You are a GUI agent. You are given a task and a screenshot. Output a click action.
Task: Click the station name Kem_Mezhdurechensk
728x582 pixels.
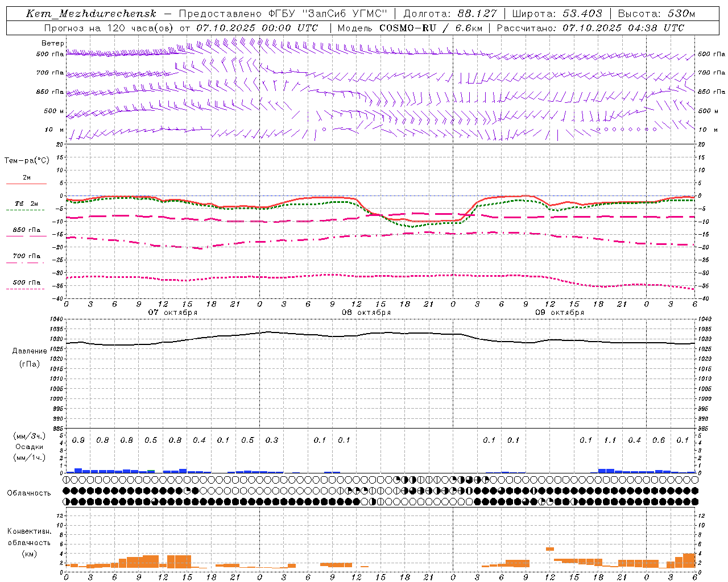point(91,14)
